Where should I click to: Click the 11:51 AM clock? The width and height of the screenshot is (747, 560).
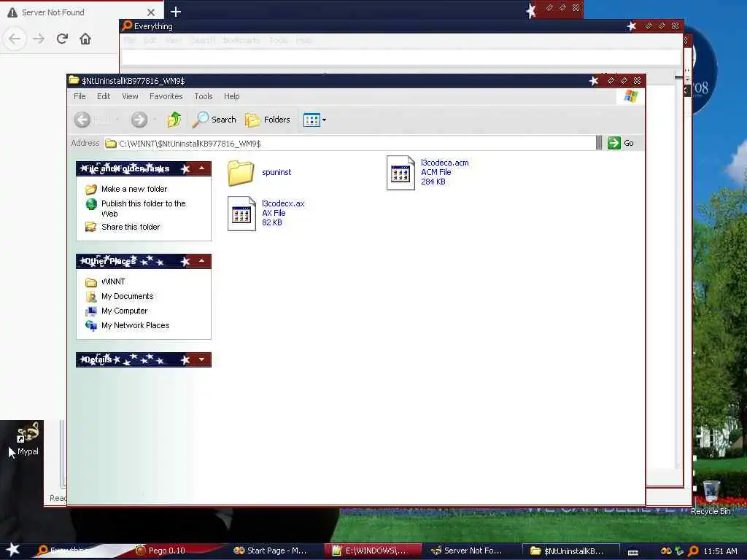coord(720,551)
